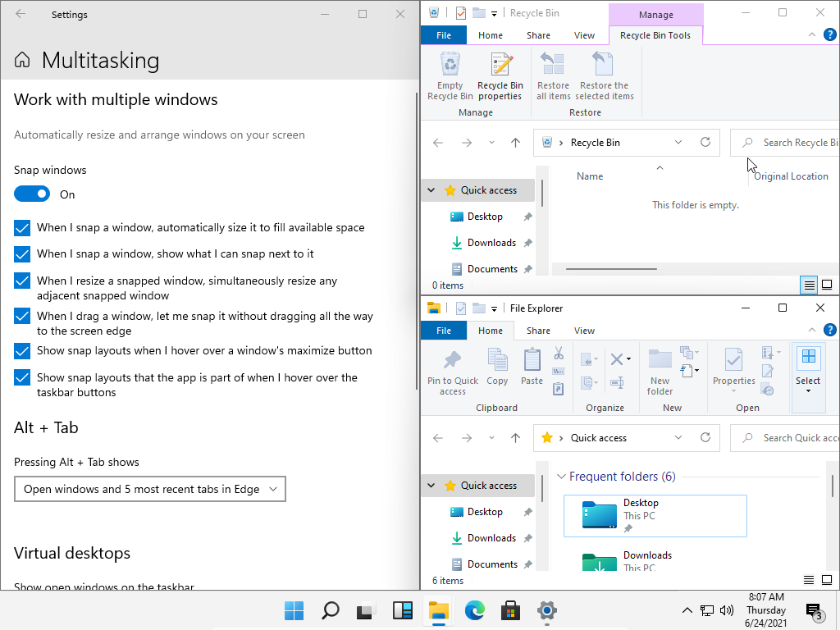Image resolution: width=840 pixels, height=630 pixels.
Task: Switch Recycle Bin to large icons view
Action: (x=827, y=285)
